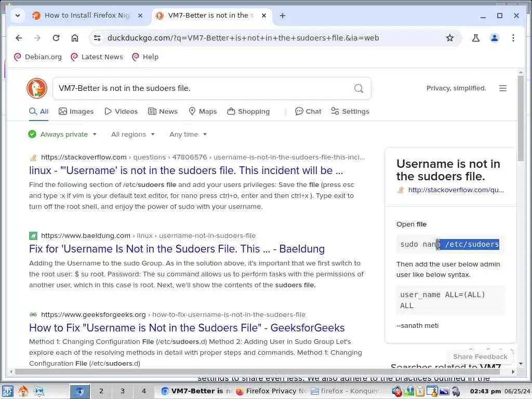The image size is (532, 399).
Task: Click the address bar URL
Action: pos(243,37)
